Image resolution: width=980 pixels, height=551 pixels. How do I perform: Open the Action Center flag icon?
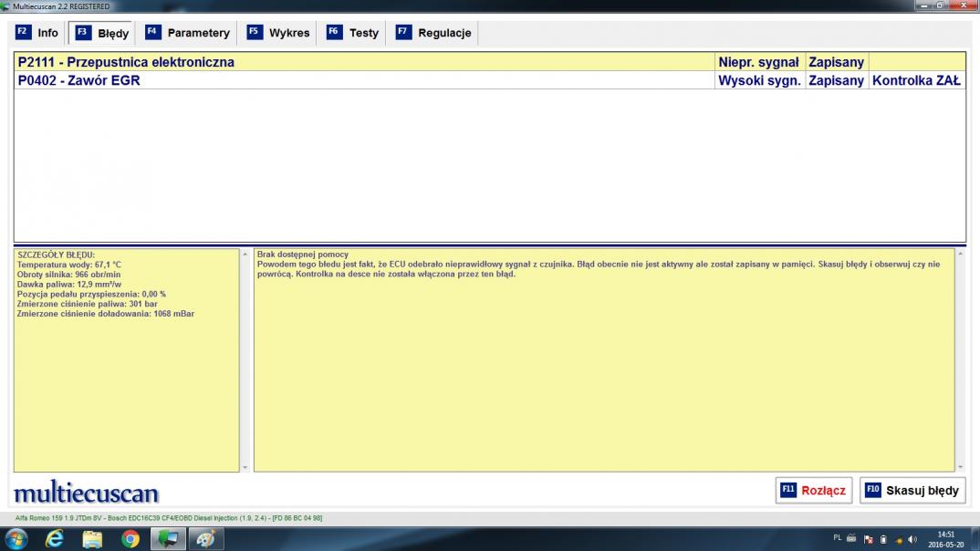pyautogui.click(x=868, y=539)
